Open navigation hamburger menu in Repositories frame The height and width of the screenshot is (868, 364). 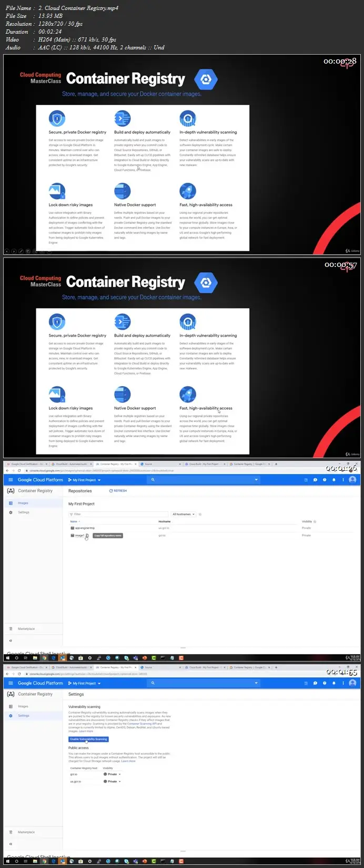click(11, 480)
